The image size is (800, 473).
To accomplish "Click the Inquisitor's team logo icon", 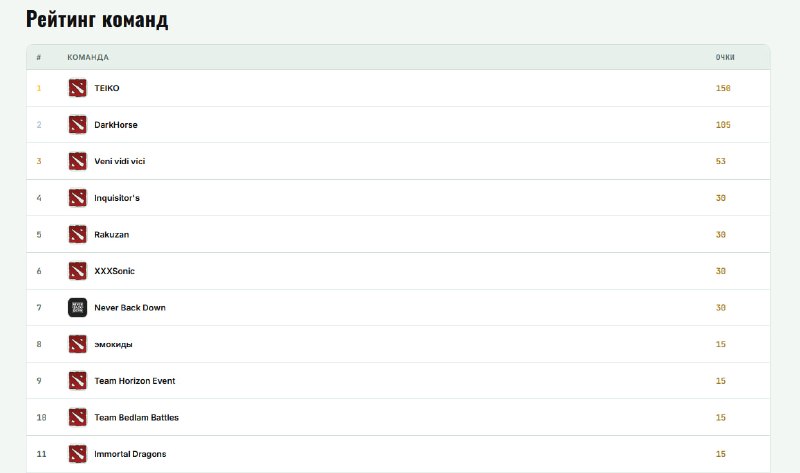I will (x=78, y=198).
